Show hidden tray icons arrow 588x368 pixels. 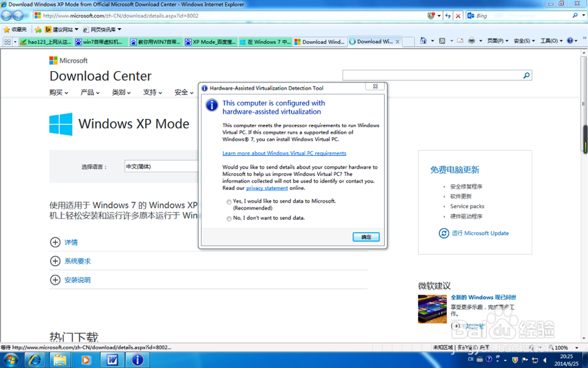coord(505,360)
